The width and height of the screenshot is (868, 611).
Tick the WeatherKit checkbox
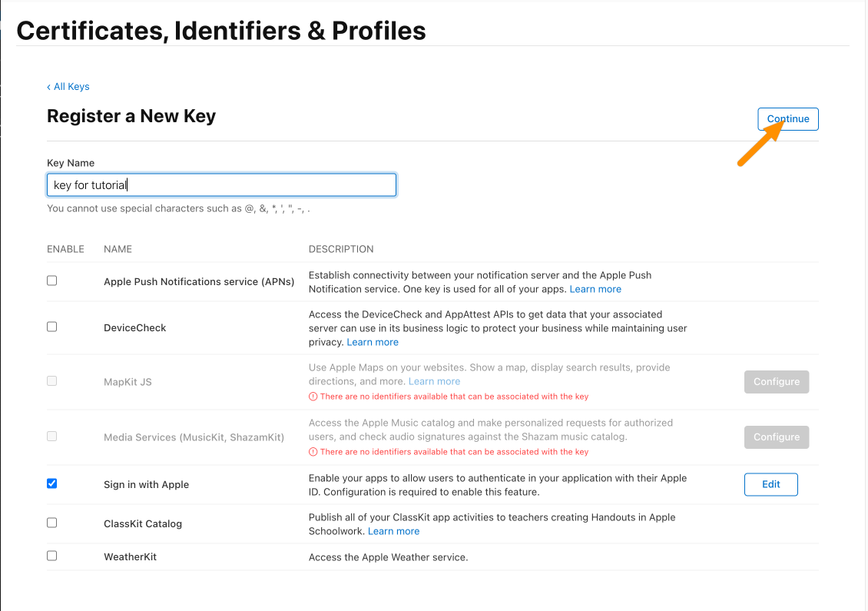(x=52, y=556)
